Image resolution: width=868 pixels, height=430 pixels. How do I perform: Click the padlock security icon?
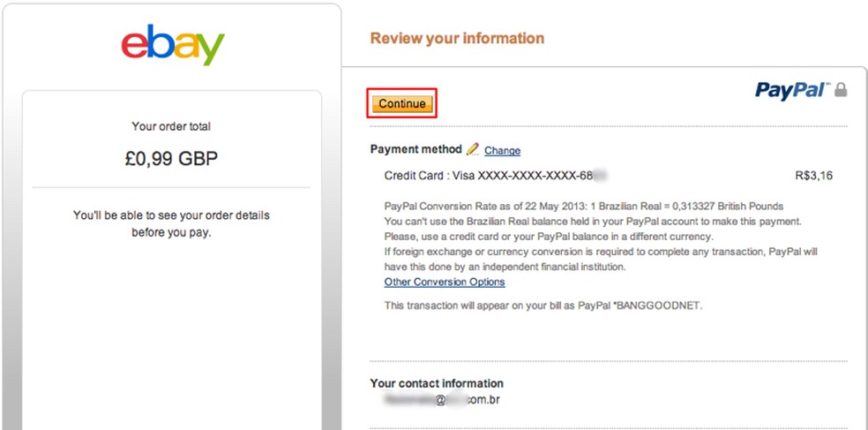coord(841,90)
